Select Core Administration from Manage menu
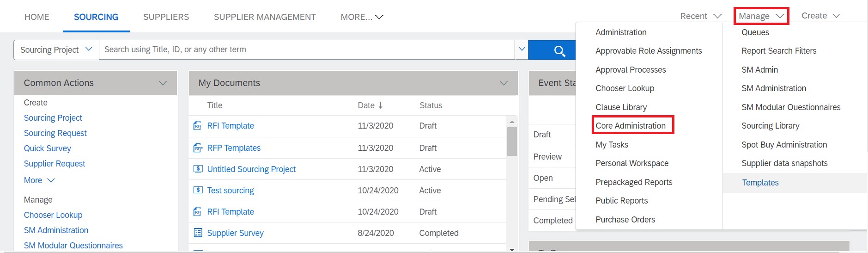 pos(631,126)
